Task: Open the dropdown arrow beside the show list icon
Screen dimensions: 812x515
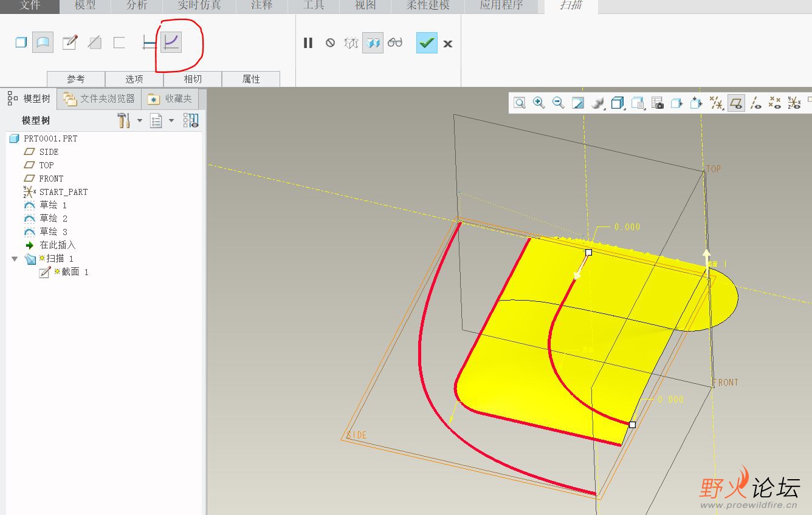Action: (171, 120)
